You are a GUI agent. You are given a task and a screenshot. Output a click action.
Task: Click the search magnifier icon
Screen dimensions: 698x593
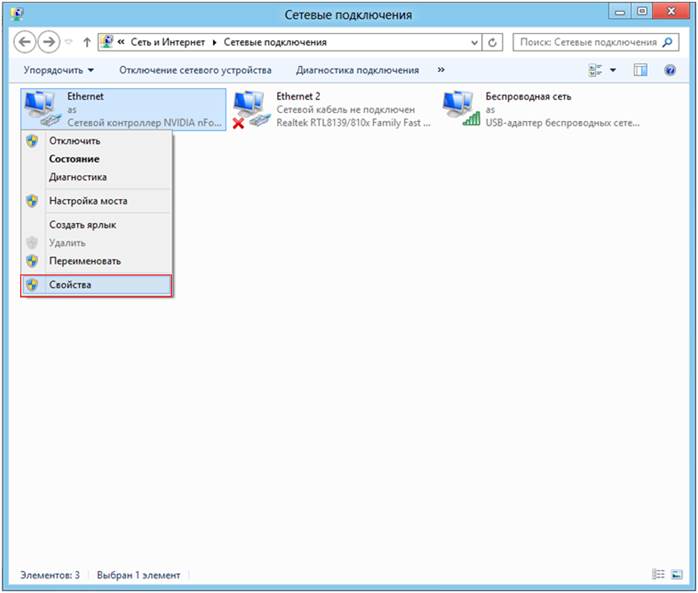click(667, 42)
